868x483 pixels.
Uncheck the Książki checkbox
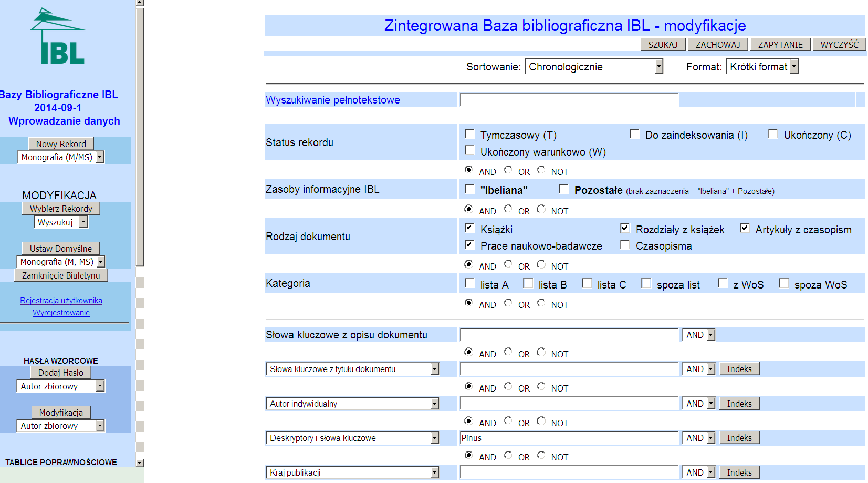[x=469, y=228]
